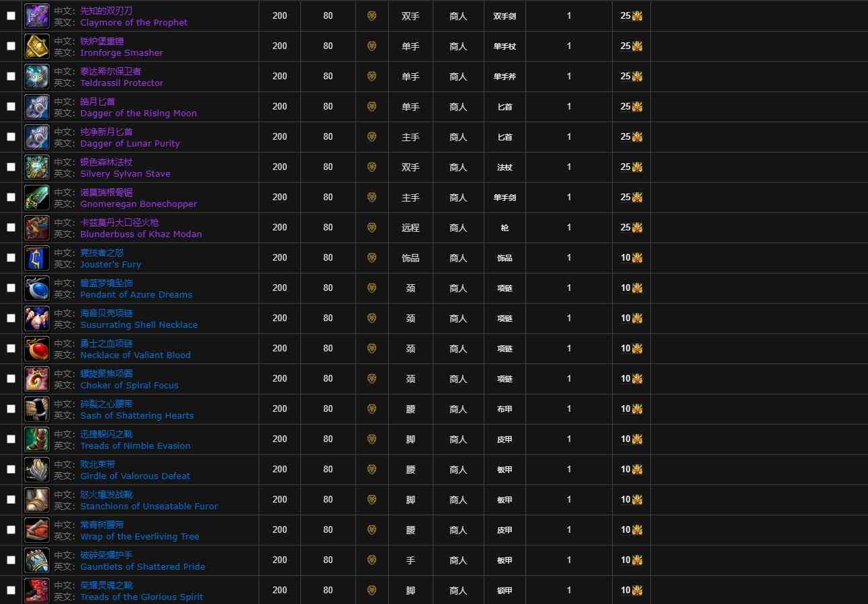The height and width of the screenshot is (604, 868).
Task: Click the champion seal currency icon for Claymore of the Prophet
Action: point(637,16)
